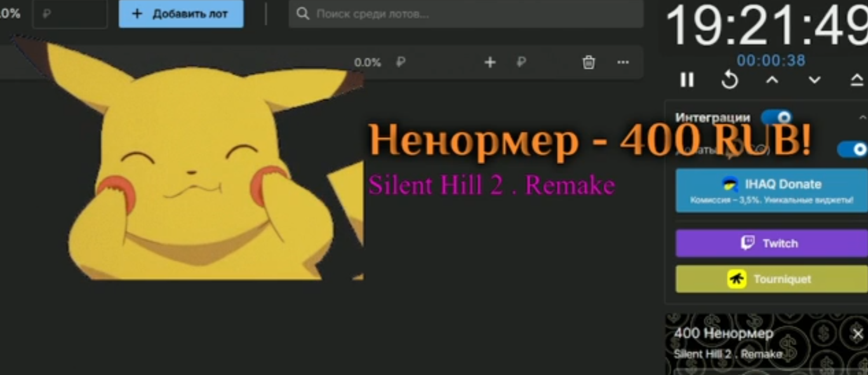This screenshot has width=868, height=375.
Task: Click the ruble icon right of the plus
Action: 521,62
